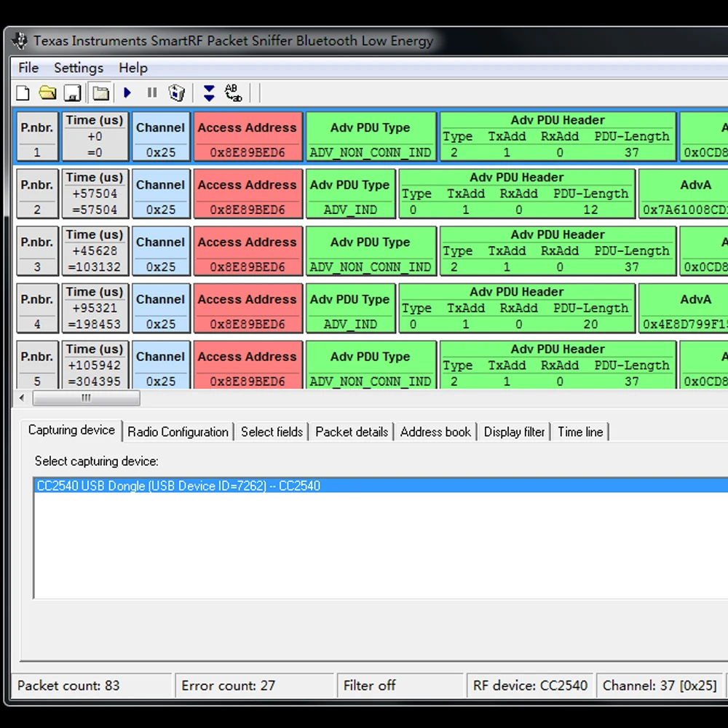This screenshot has height=728, width=728.
Task: Click the New capture file icon
Action: (x=23, y=93)
